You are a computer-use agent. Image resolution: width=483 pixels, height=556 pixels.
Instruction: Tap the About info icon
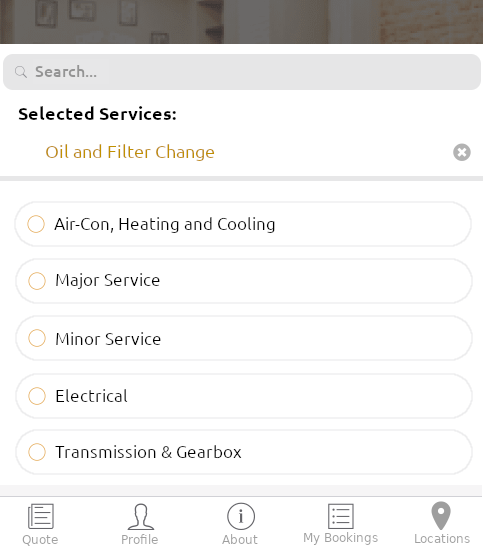click(x=241, y=516)
